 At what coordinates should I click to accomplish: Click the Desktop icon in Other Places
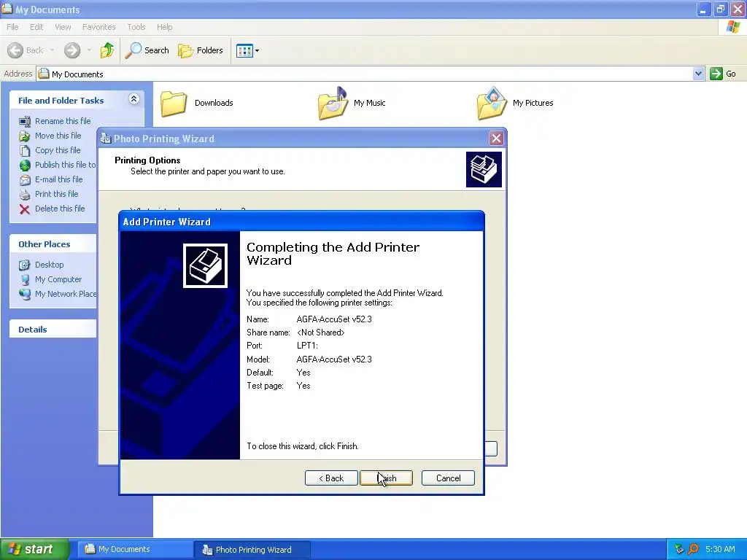[x=25, y=265]
